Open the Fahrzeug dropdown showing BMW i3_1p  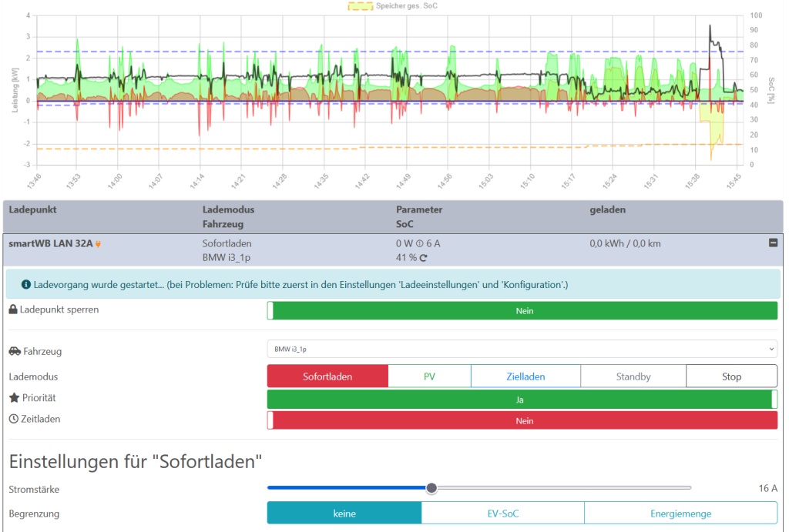click(522, 349)
